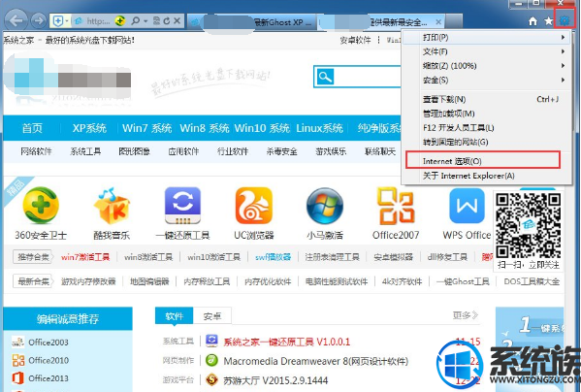Click the 苏游大厅 list icon
The width and height of the screenshot is (581, 392).
click(x=212, y=379)
